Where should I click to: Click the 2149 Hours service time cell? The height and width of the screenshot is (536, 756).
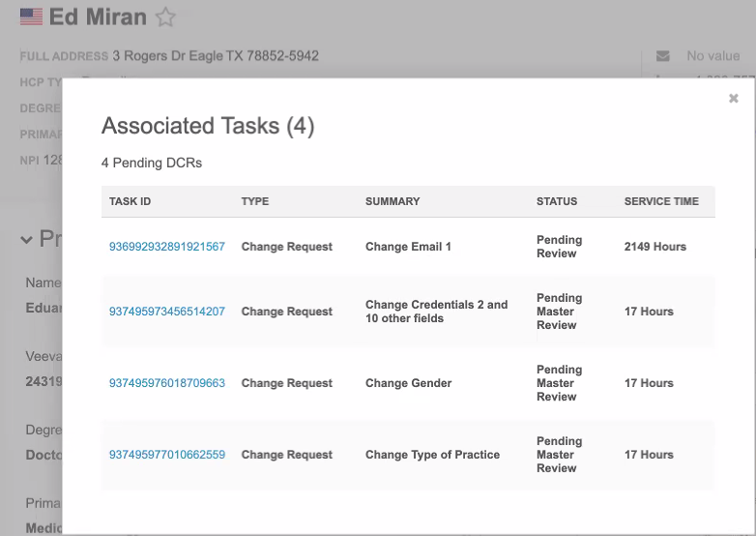tap(654, 247)
